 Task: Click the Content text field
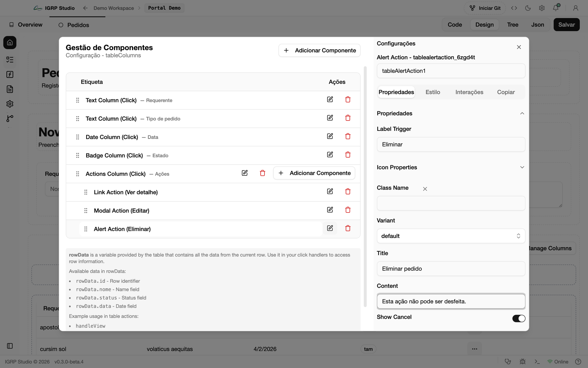pos(451,301)
